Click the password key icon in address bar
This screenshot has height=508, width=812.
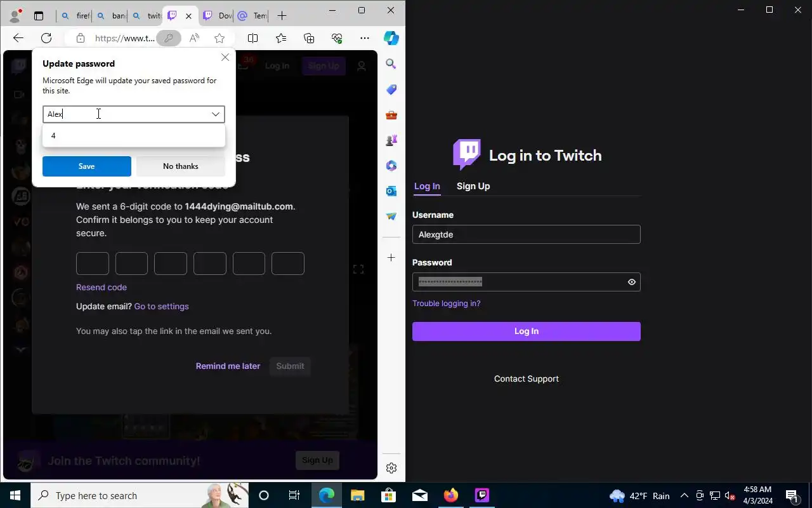[x=168, y=38]
